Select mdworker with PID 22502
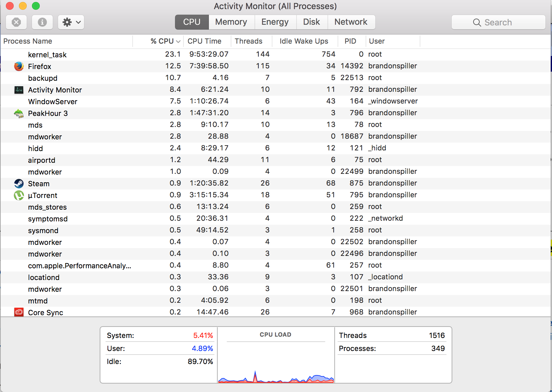Image resolution: width=552 pixels, height=392 pixels. [276, 242]
